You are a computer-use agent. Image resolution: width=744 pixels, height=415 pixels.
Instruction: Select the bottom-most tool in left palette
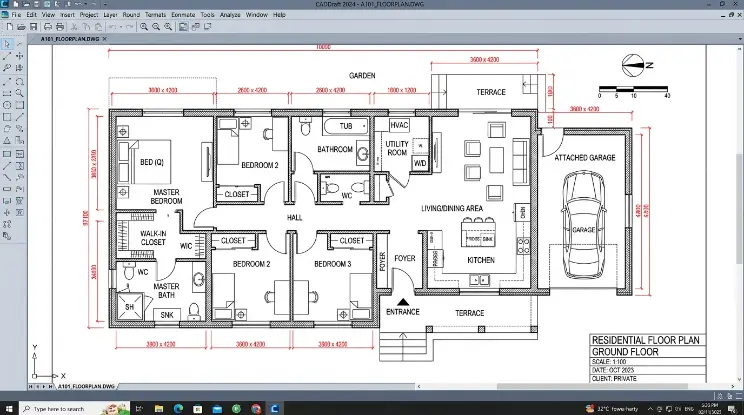pos(7,236)
